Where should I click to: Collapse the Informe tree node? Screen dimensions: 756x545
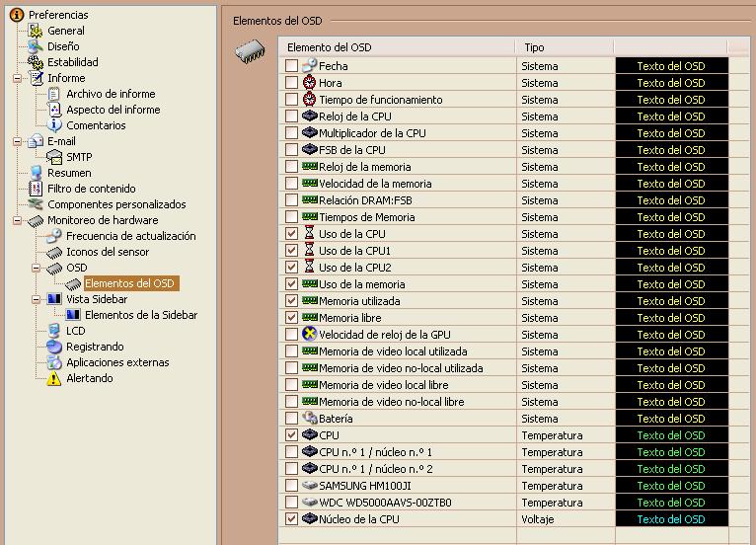pos(18,78)
